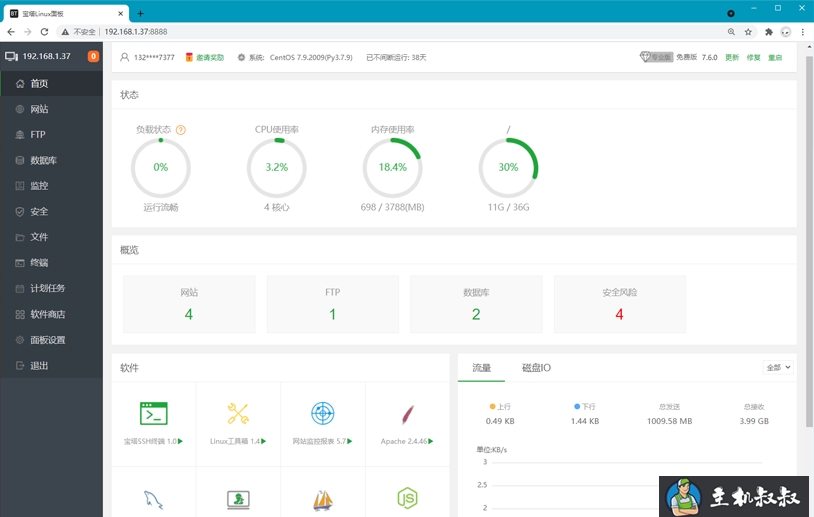
Task: Click the CPU使用率 3.2% gauge
Action: (277, 168)
